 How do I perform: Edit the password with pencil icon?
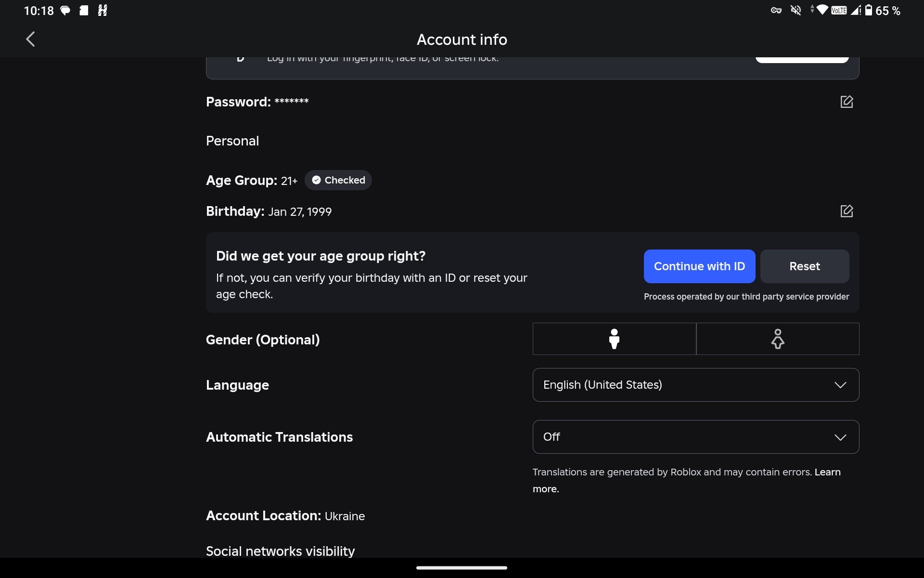[x=847, y=102]
